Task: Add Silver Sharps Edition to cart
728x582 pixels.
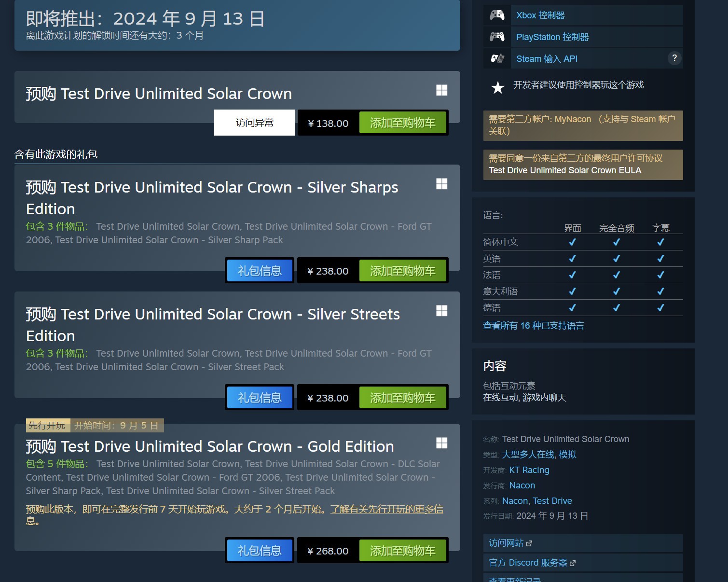Action: (x=403, y=270)
